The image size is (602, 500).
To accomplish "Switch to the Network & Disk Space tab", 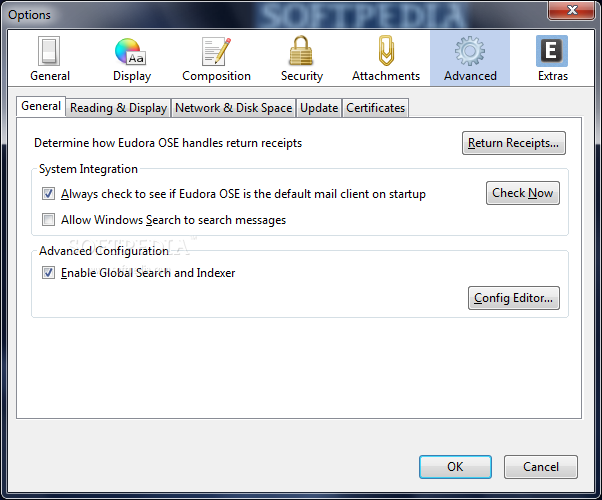I will pyautogui.click(x=233, y=108).
